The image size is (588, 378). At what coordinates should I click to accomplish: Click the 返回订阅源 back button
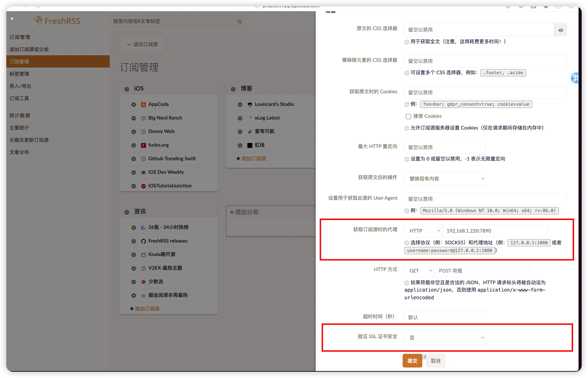point(142,44)
